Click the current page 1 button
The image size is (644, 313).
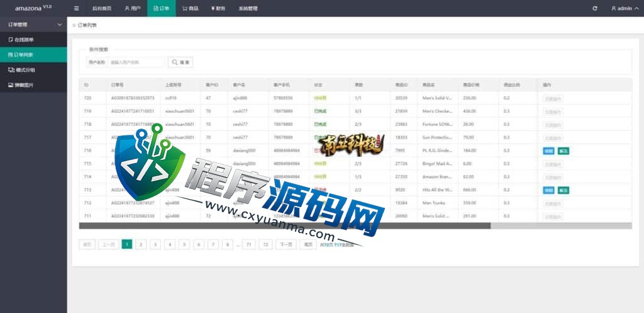(x=127, y=244)
